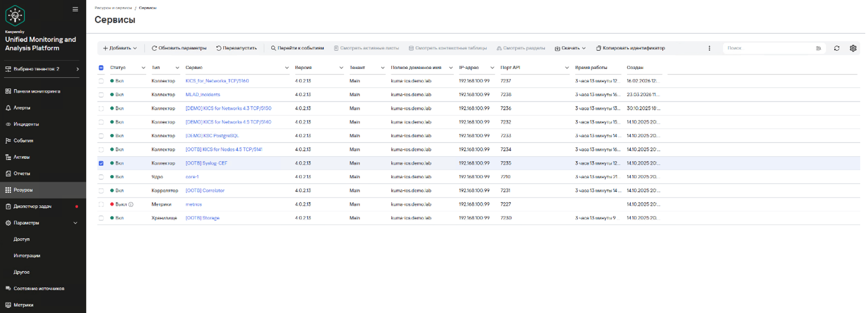This screenshot has height=313, width=868.
Task: Uncheck the [OOTB] Syslog-CEF row checkbox
Action: pos(101,163)
